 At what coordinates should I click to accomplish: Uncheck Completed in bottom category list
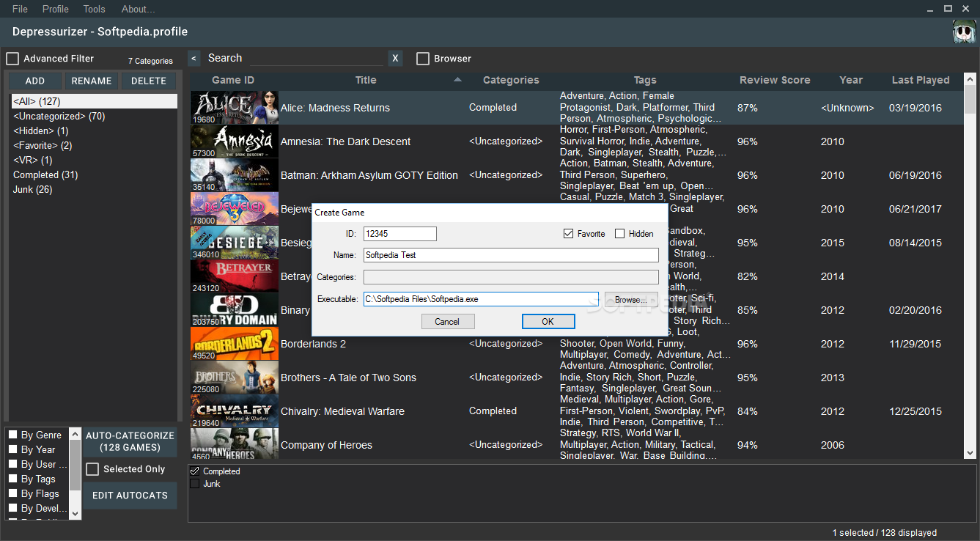pos(194,471)
